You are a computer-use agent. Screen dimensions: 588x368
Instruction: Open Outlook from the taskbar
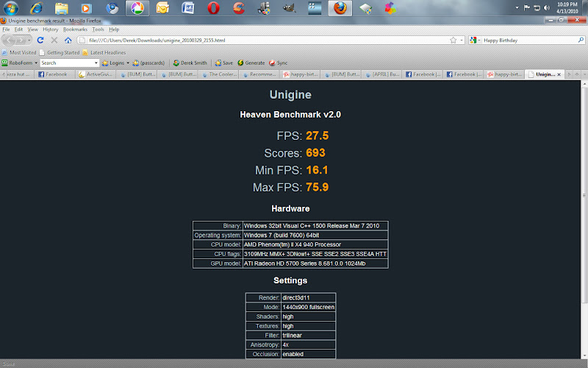click(162, 8)
